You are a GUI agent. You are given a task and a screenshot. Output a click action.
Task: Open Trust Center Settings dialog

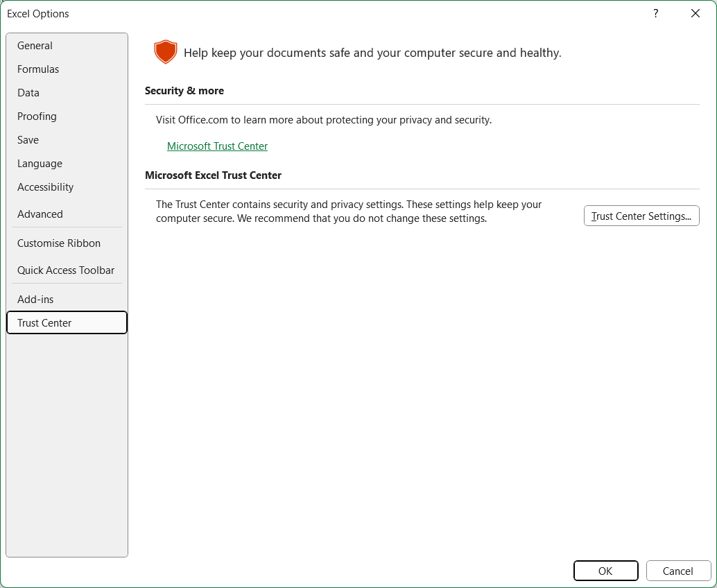click(641, 216)
